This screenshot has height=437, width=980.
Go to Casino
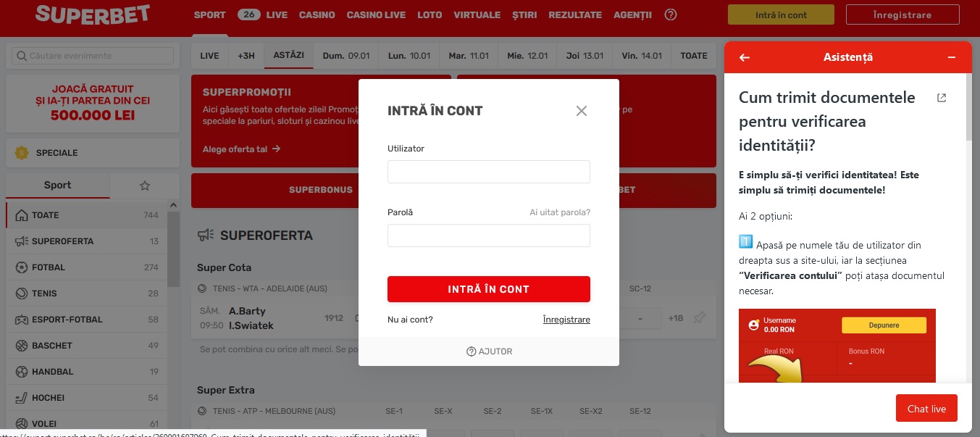pos(317,14)
